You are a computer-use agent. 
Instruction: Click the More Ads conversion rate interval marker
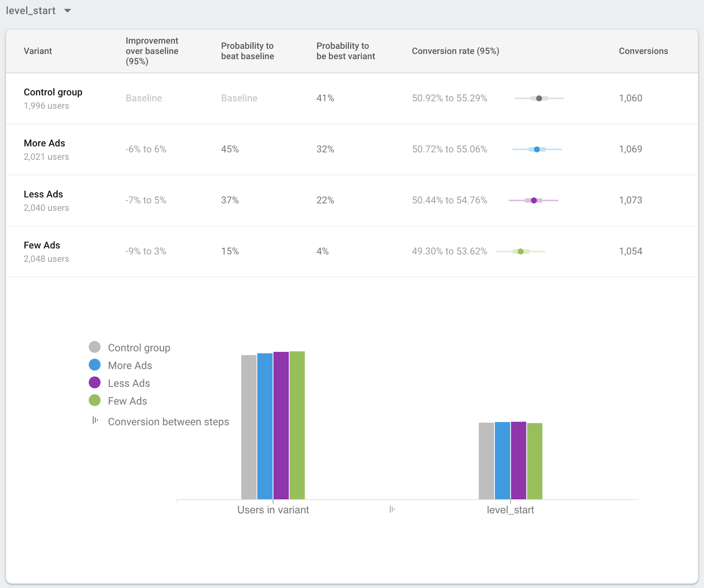tap(537, 150)
